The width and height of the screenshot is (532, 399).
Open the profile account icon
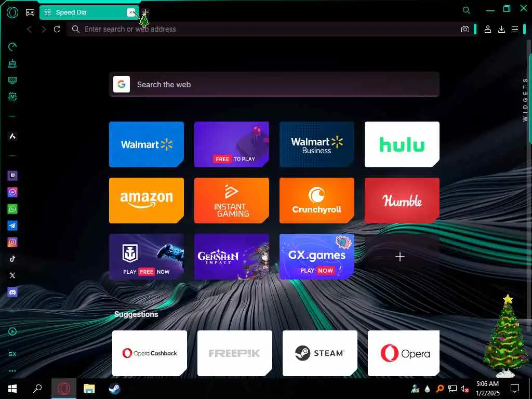click(487, 30)
